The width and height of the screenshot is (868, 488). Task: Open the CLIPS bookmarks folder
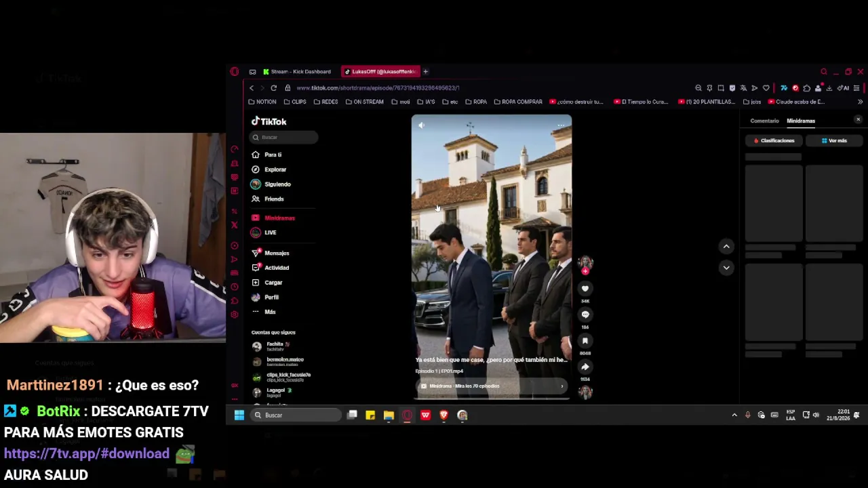point(295,102)
